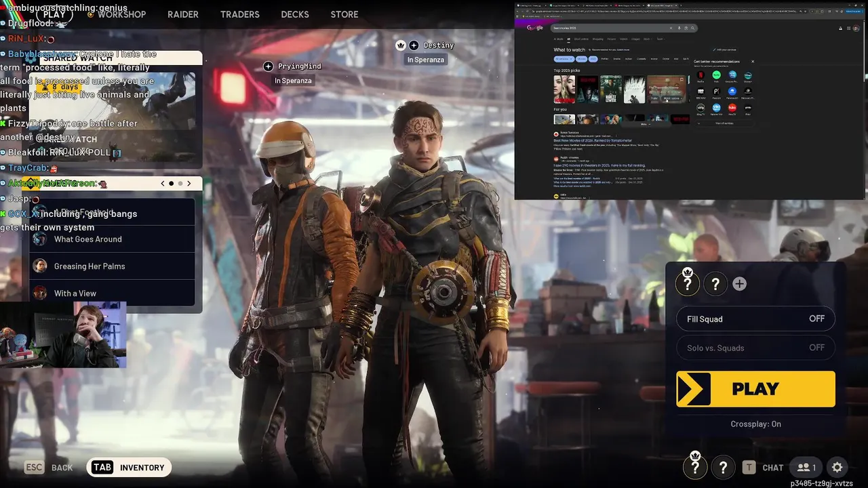Click the uncrowned question-mark avatar beside CHAT
Screen dimensions: 868x488
pyautogui.click(x=723, y=467)
